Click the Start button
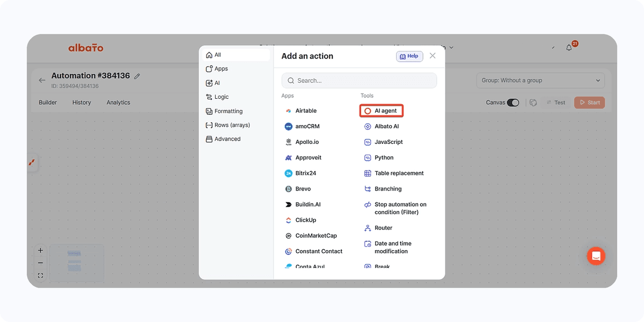 pos(589,103)
